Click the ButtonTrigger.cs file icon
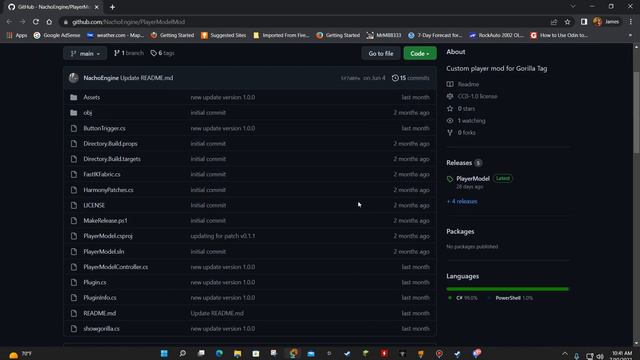The height and width of the screenshot is (360, 640). pos(73,128)
